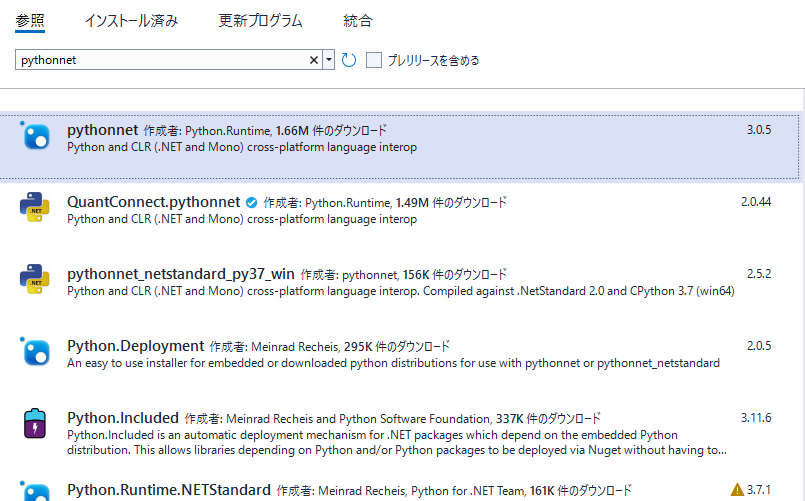This screenshot has height=501, width=805.
Task: Click the pythonnet package icon
Action: coord(35,136)
